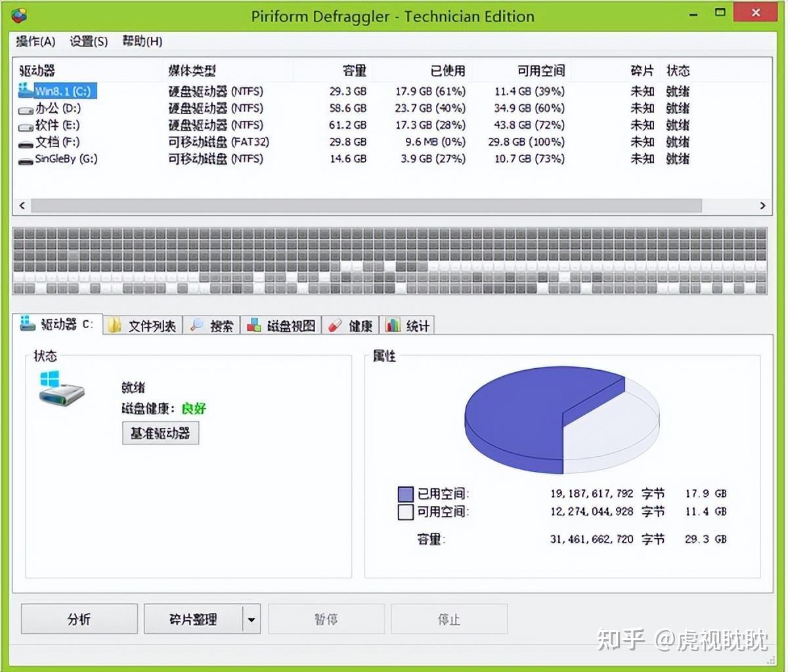Click the folder icon on the 文件列表 tab

tap(113, 325)
